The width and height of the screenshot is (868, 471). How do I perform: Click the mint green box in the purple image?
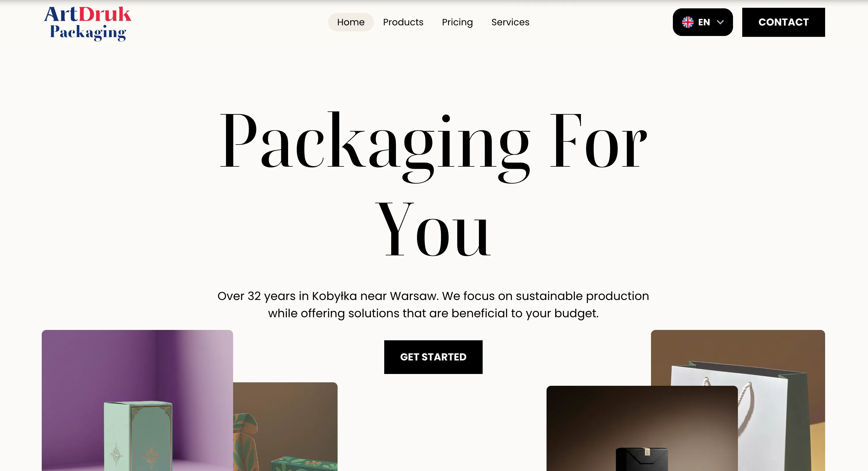click(x=138, y=436)
